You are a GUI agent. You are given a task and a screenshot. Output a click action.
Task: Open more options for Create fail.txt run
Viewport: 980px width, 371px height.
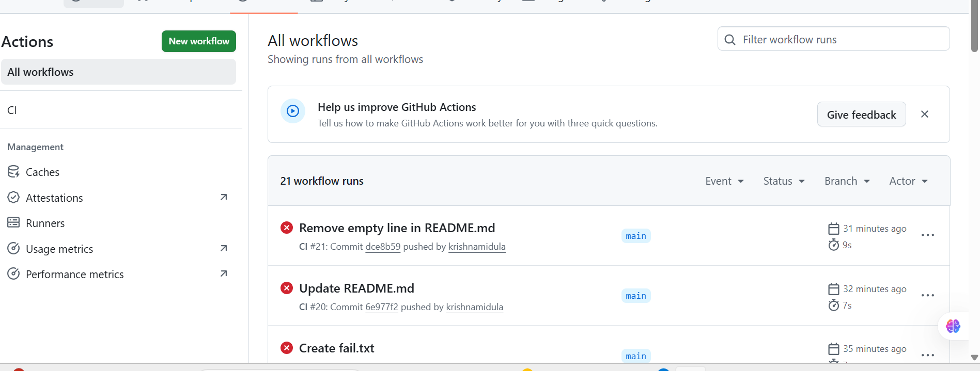pyautogui.click(x=928, y=356)
